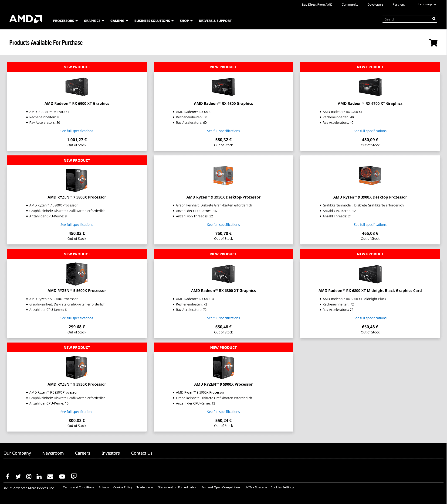The image size is (447, 504).
Task: Click the Ryzen 7 5800X box image
Action: 77,180
